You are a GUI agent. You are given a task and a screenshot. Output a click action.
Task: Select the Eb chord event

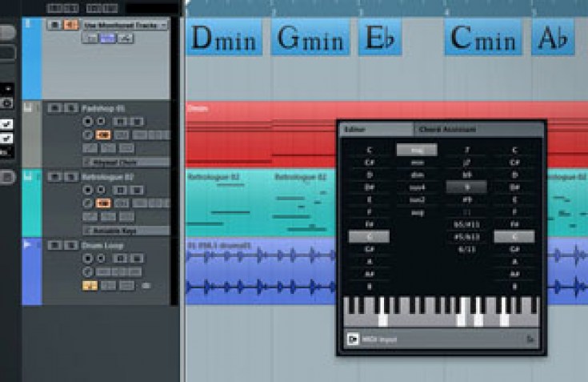(x=380, y=38)
